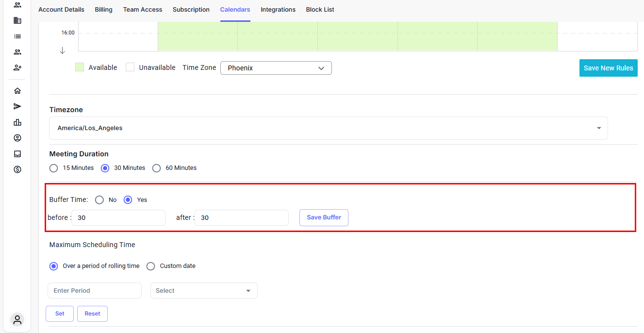
Task: Click the user avatar at sidebar bottom
Action: (x=17, y=320)
